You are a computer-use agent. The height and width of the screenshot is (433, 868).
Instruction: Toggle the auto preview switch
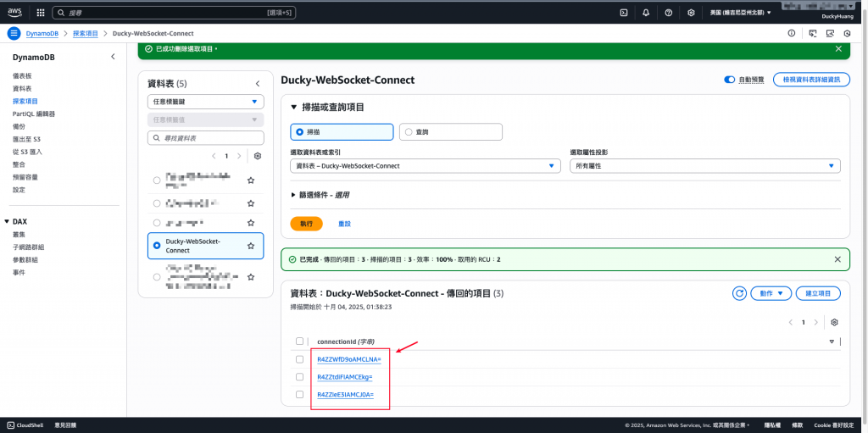729,80
